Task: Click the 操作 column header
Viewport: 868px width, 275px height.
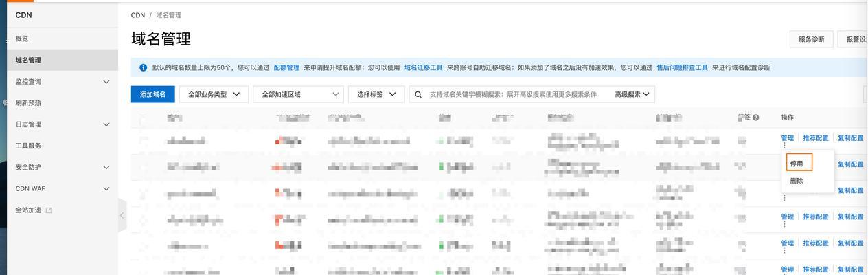Action: click(787, 118)
